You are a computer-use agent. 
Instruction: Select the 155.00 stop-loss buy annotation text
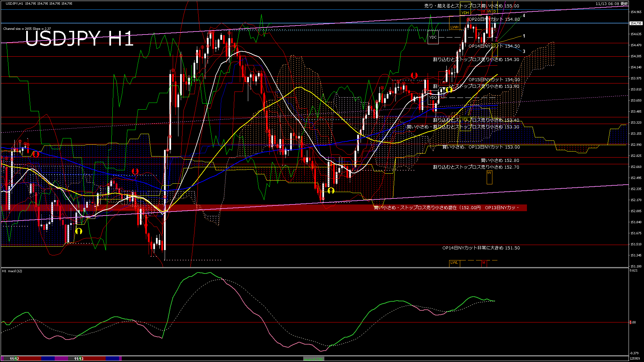(472, 6)
